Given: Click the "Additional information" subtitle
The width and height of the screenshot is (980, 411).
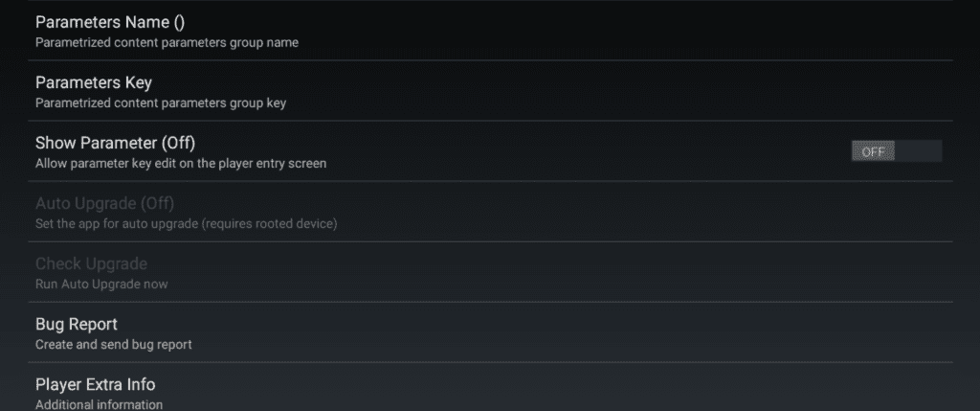Looking at the screenshot, I should pyautogui.click(x=99, y=404).
